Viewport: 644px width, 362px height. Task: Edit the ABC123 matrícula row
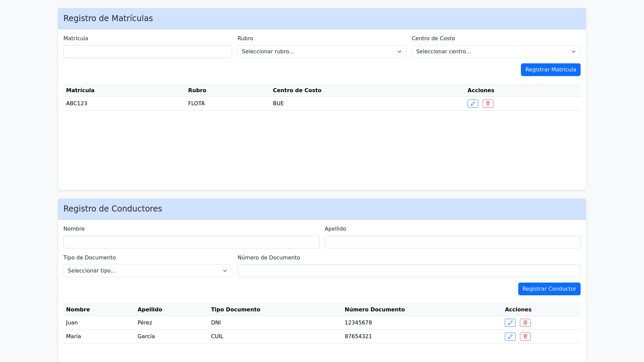[x=473, y=104]
